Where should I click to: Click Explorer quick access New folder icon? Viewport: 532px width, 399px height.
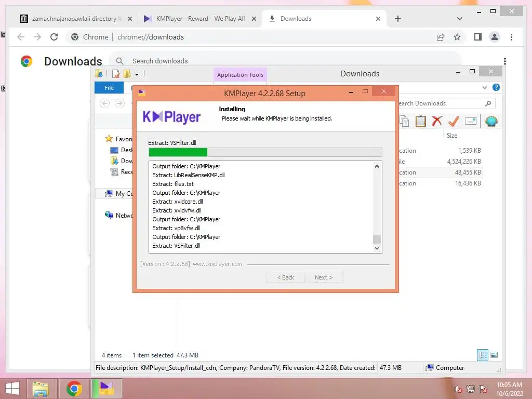(x=127, y=74)
